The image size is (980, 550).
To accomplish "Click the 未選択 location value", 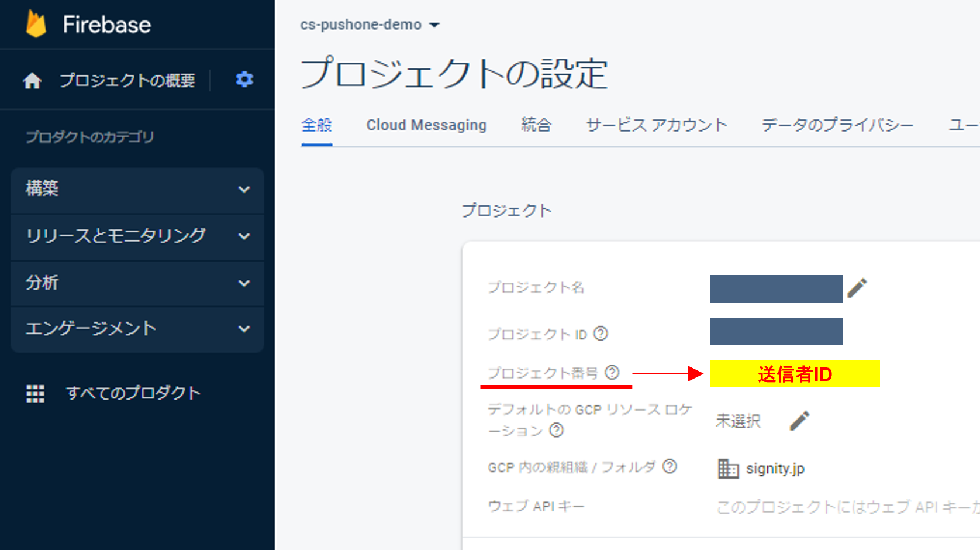I will [x=738, y=421].
